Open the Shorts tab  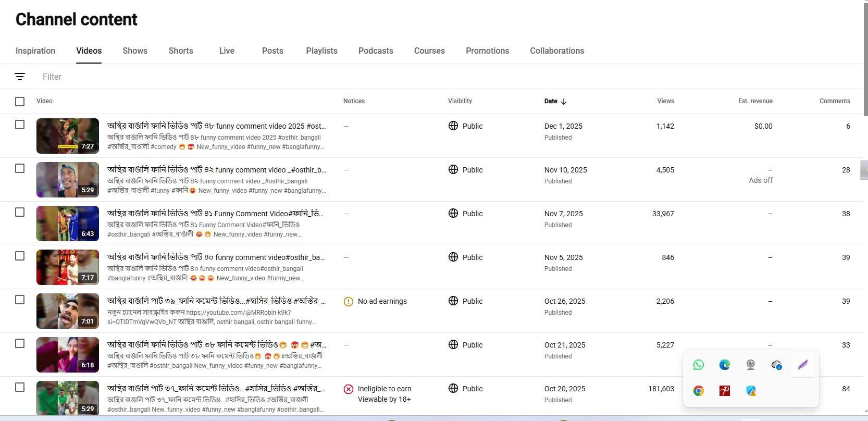tap(181, 51)
